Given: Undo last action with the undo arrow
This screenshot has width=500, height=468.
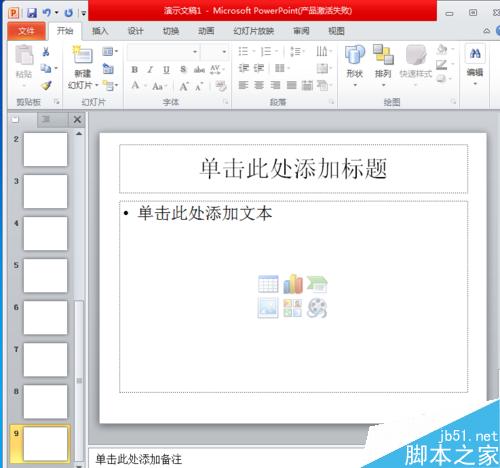Looking at the screenshot, I should pyautogui.click(x=47, y=13).
